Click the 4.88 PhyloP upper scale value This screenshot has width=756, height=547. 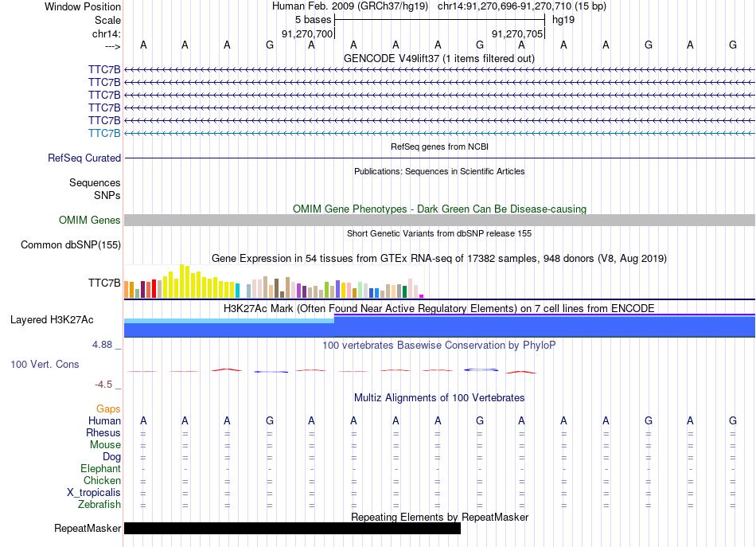[x=102, y=345]
